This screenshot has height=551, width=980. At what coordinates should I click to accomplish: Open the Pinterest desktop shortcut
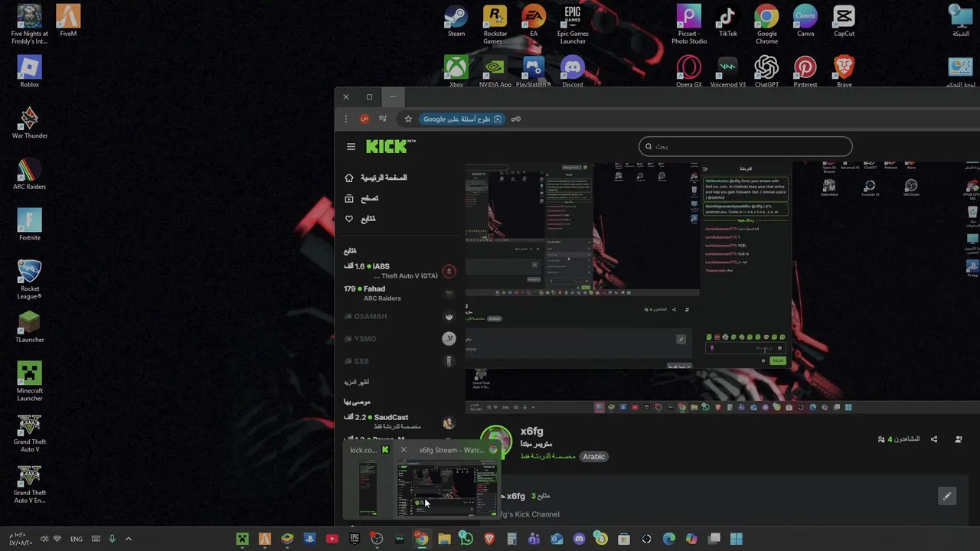point(805,72)
